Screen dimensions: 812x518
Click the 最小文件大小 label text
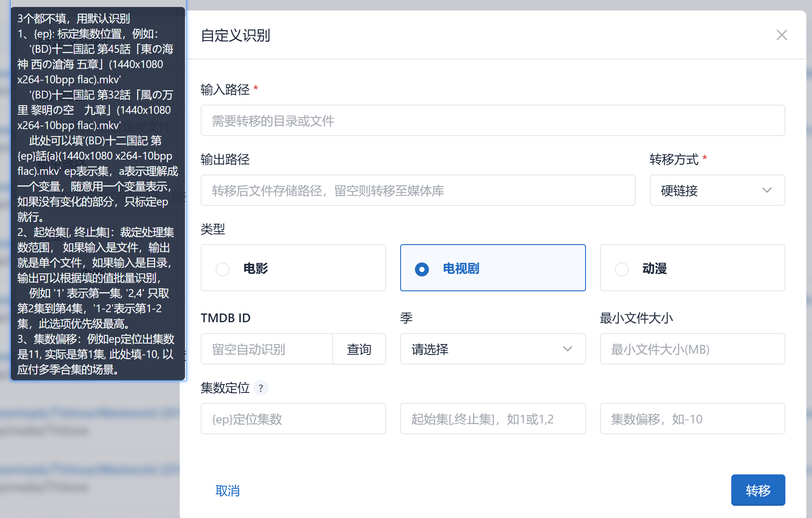click(636, 318)
